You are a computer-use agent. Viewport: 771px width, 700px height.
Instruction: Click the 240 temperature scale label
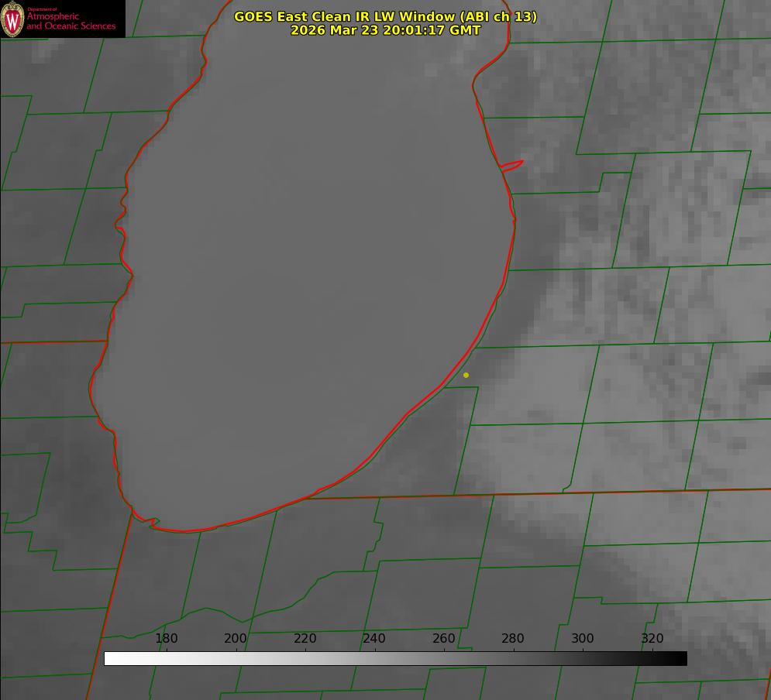click(374, 639)
